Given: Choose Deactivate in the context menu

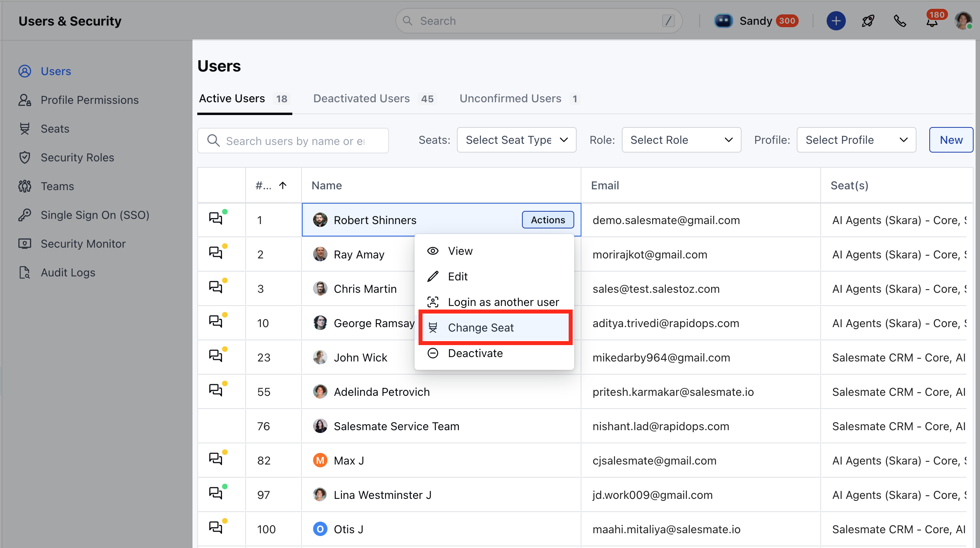Looking at the screenshot, I should click(475, 353).
